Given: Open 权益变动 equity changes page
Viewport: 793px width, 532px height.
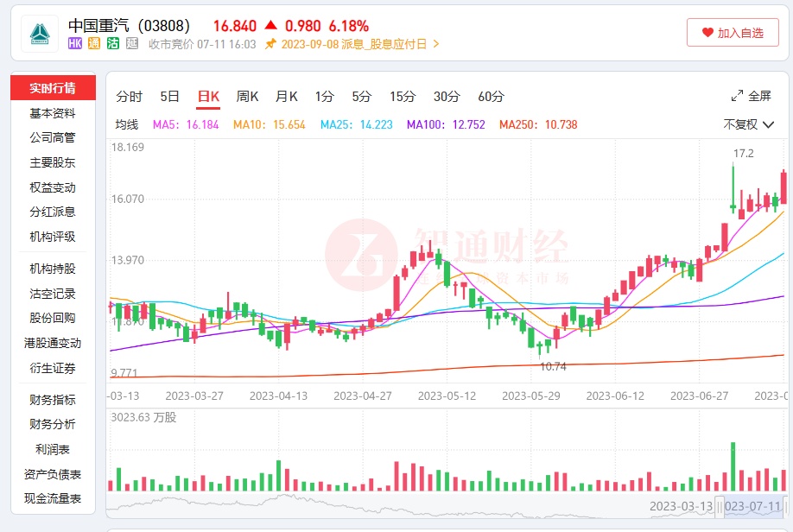Looking at the screenshot, I should [53, 187].
